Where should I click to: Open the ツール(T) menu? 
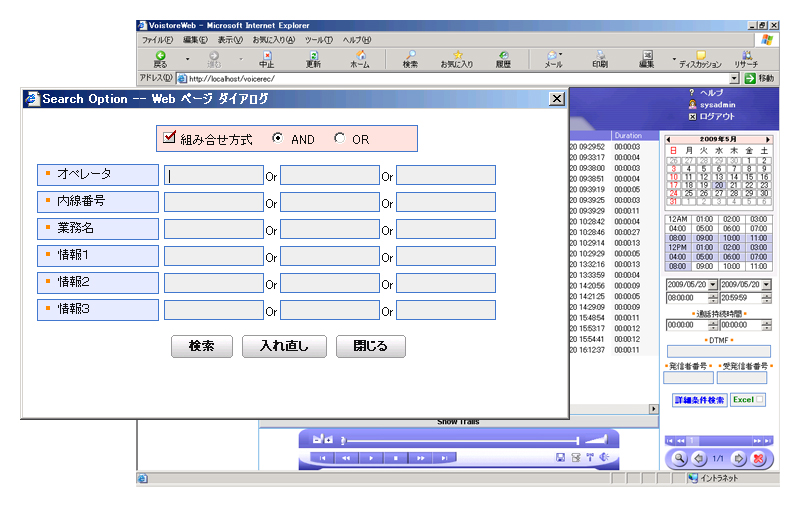coord(318,39)
